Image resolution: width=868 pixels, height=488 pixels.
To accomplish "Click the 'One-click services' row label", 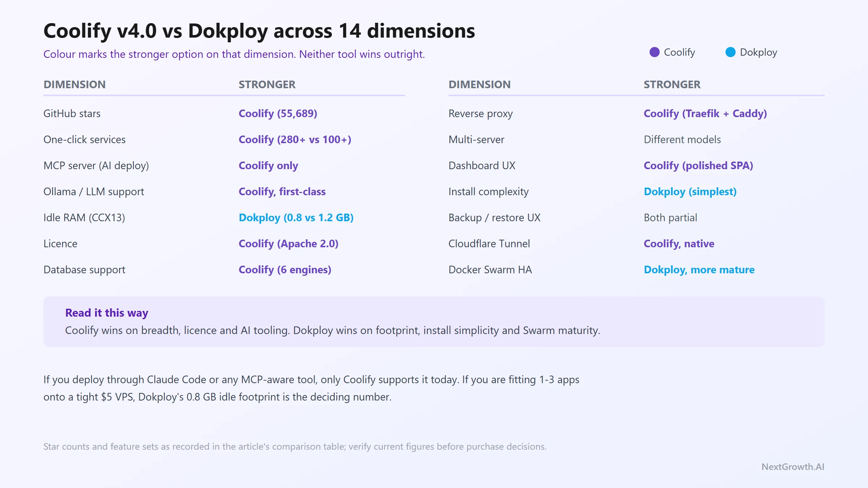I will [x=84, y=140].
